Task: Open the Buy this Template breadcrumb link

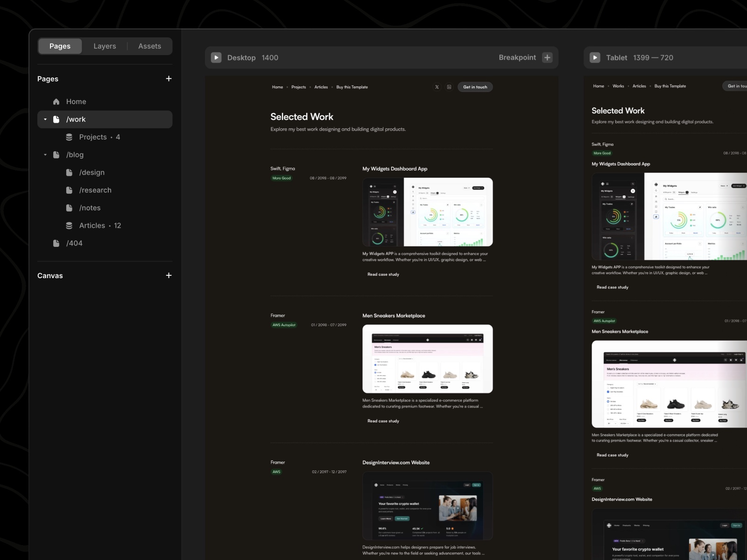Action: [352, 87]
